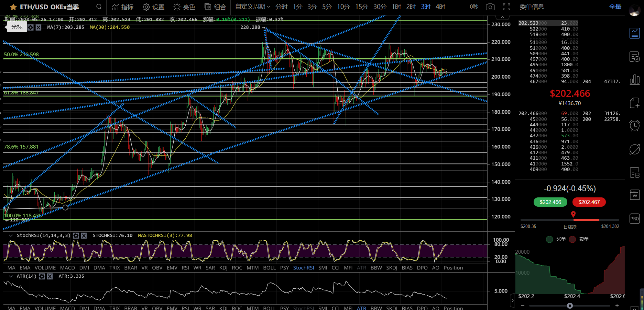This screenshot has width=644, height=310.
Task: Collapse the StochRSI panel chevron
Action: (x=11, y=236)
